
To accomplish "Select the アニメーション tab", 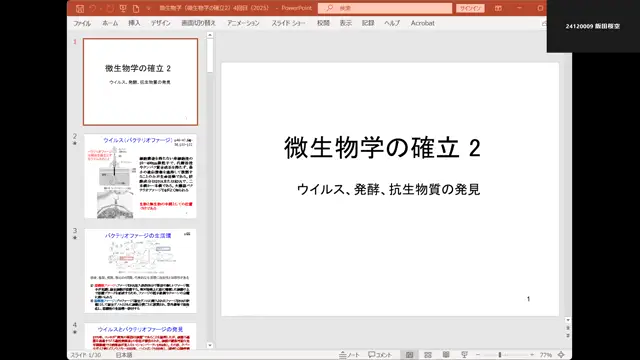I will (243, 23).
